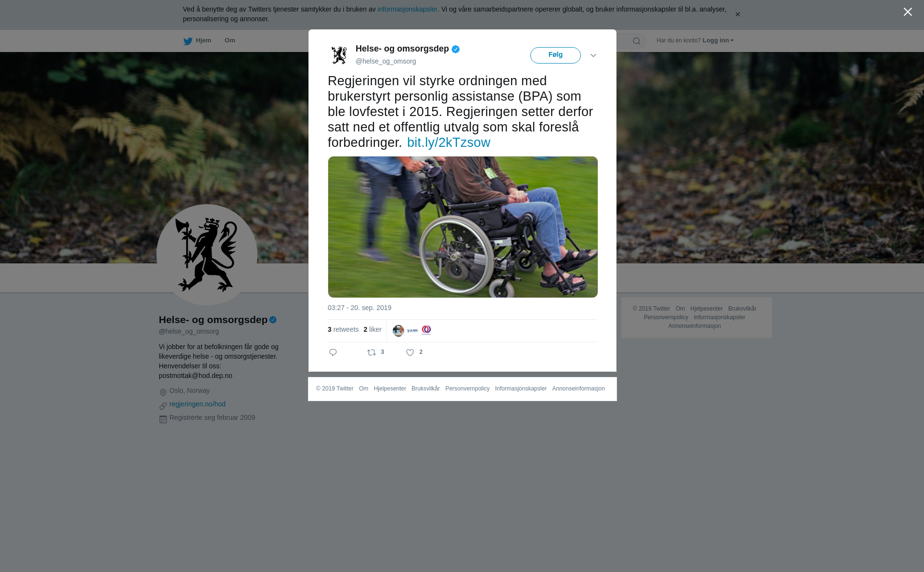Open the bit.ly/2kTzsow link
The image size is (924, 572).
pyautogui.click(x=449, y=143)
